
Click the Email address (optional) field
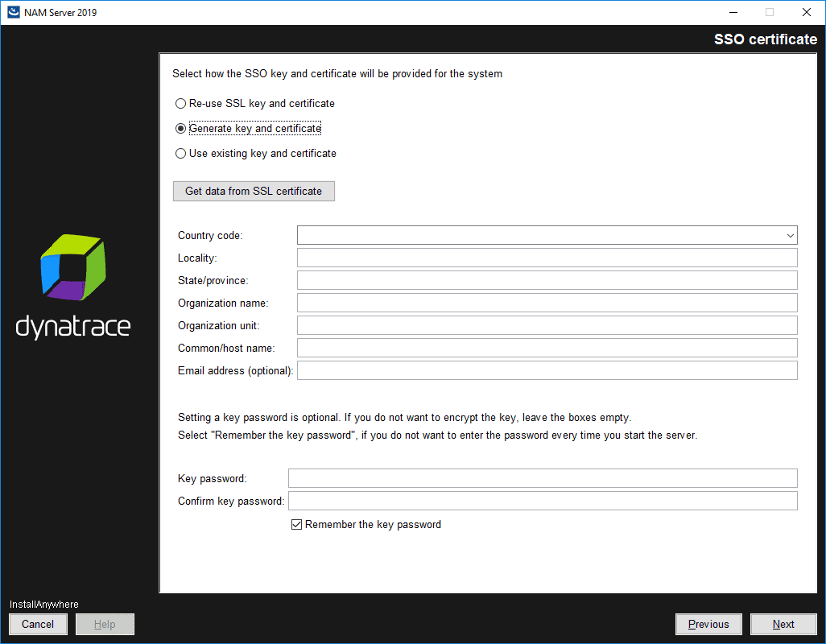pyautogui.click(x=547, y=371)
